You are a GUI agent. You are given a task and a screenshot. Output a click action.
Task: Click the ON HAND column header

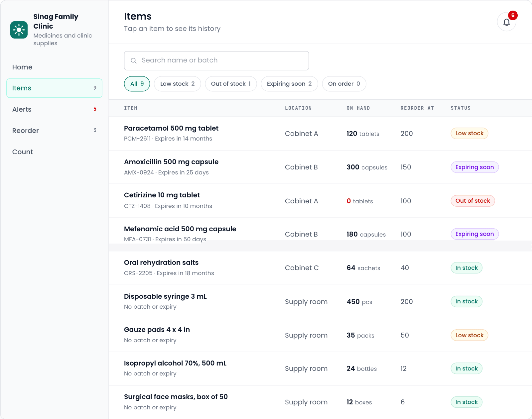click(358, 108)
